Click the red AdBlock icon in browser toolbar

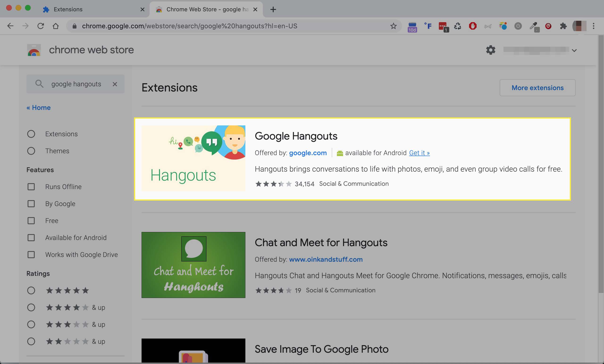(472, 25)
